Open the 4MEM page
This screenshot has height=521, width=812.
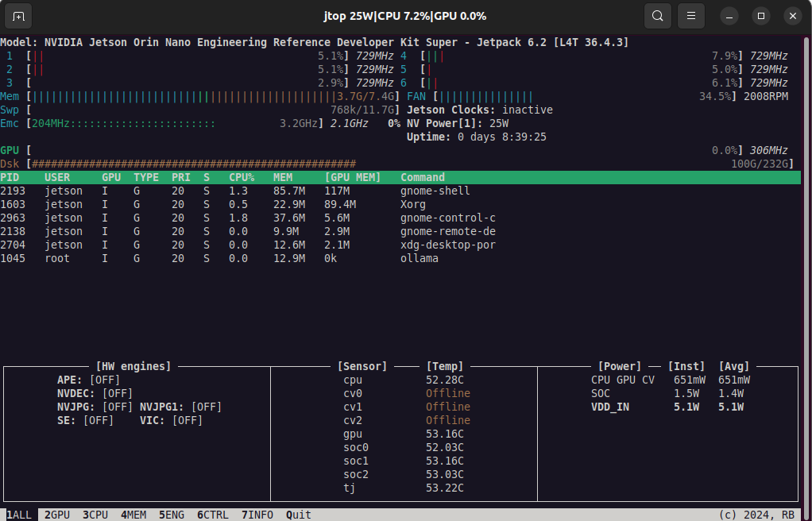(133, 515)
